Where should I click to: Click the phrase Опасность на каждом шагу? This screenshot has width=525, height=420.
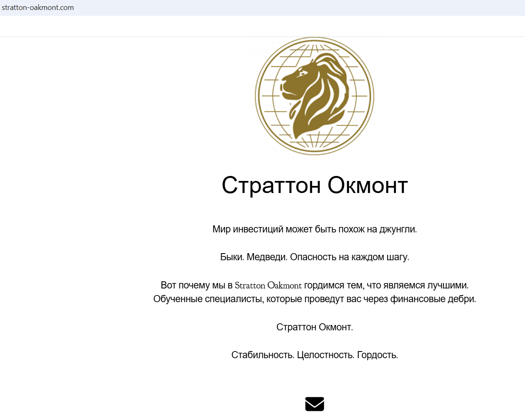coord(349,257)
